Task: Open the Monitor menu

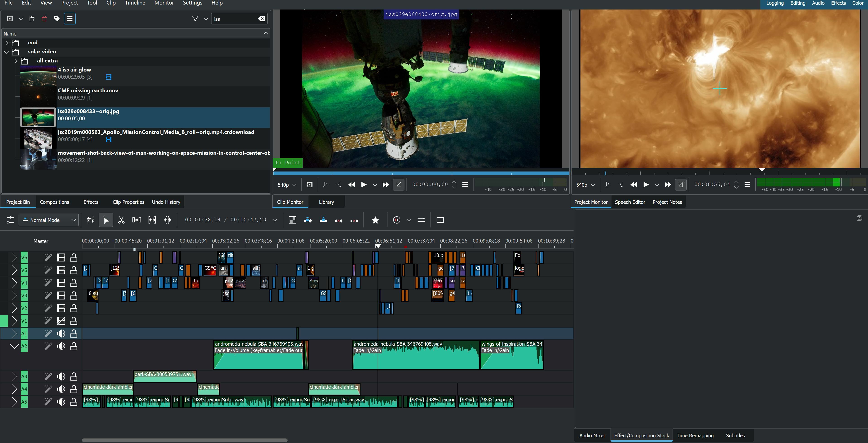Action: tap(164, 3)
